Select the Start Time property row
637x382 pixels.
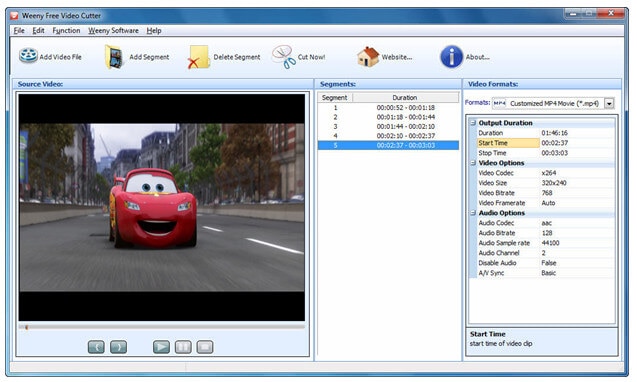(x=545, y=143)
